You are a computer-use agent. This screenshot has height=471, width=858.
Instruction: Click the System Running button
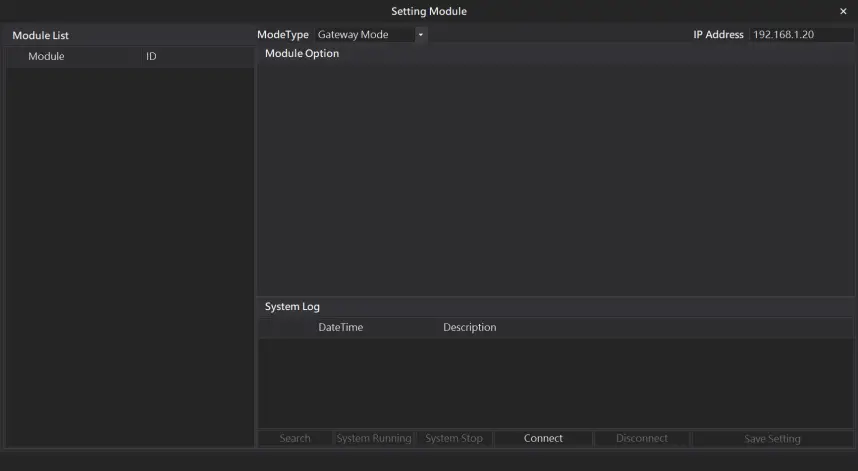click(x=374, y=438)
